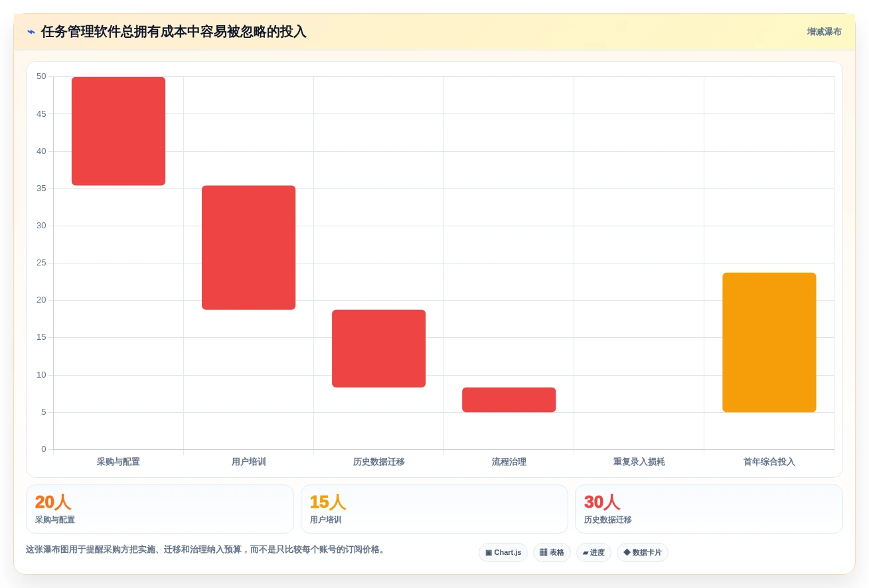Click the chart title 任务管理软件总拥有成本中容易被忽略的投入

tap(173, 32)
